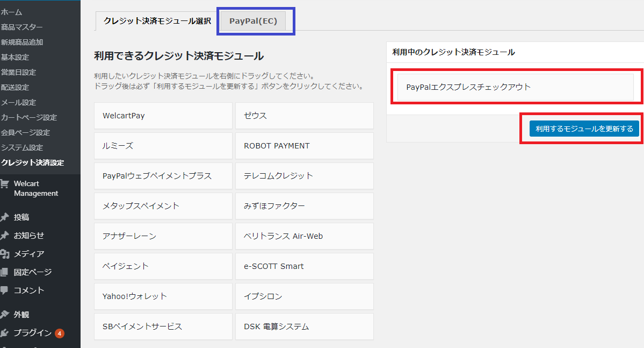Viewport: 644px width, 348px height.
Task: Select the メタップスペイメント module card
Action: click(x=163, y=205)
